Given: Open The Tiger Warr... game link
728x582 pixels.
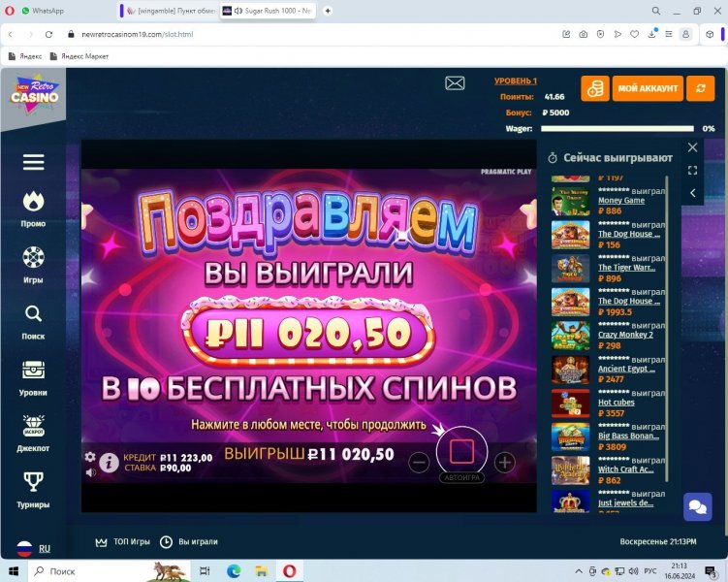Looking at the screenshot, I should (x=627, y=268).
